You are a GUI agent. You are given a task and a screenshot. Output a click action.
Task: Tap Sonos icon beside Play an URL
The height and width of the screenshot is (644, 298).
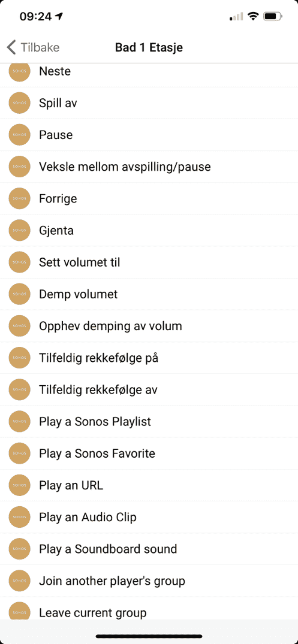19,485
